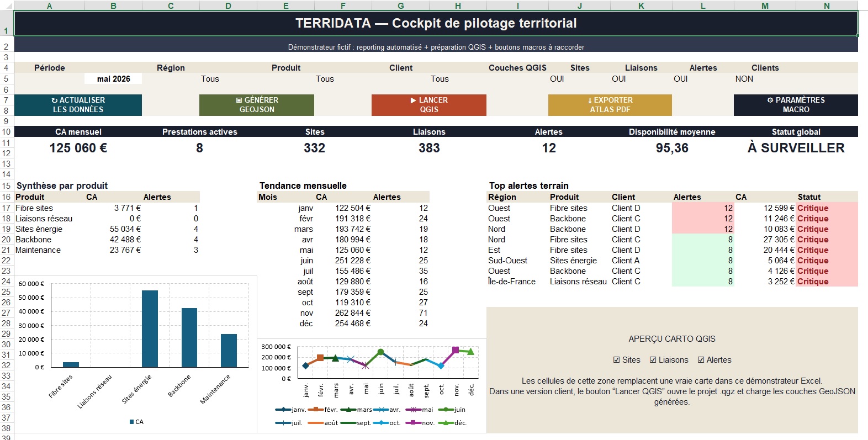This screenshot has width=868, height=440.
Task: Select the Tous value beside Région
Action: click(210, 79)
